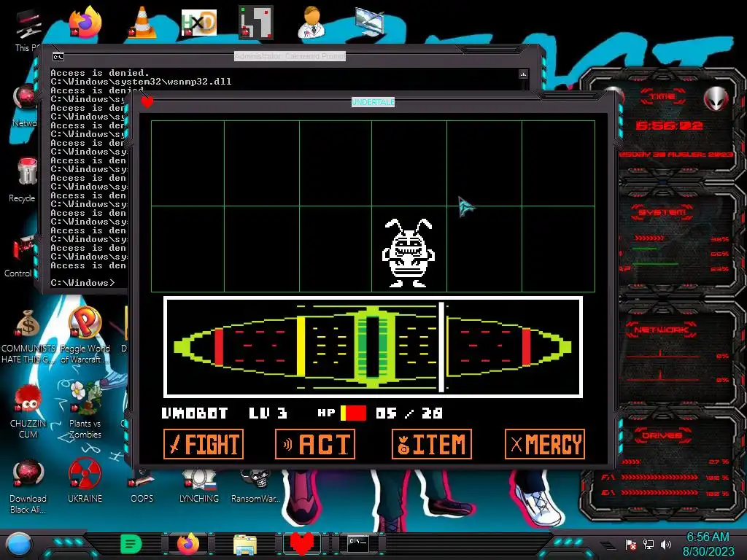The image size is (747, 560).
Task: Open the monitor desktop icon in top row
Action: [x=370, y=22]
